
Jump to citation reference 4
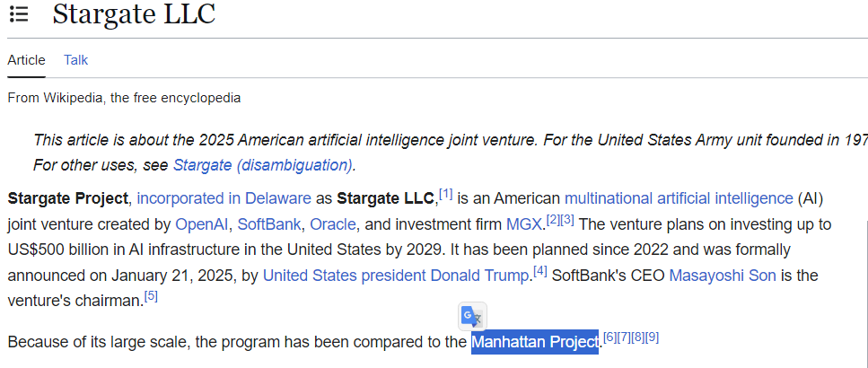[x=540, y=271]
